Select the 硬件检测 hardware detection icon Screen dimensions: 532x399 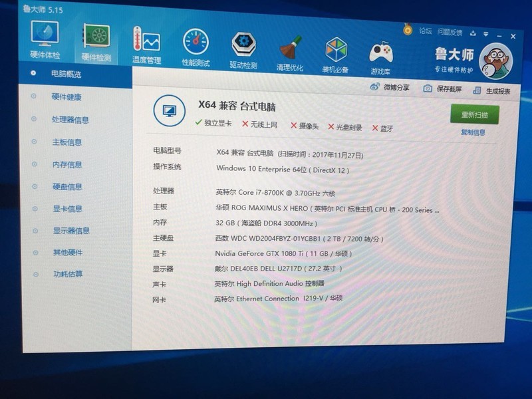tap(96, 42)
